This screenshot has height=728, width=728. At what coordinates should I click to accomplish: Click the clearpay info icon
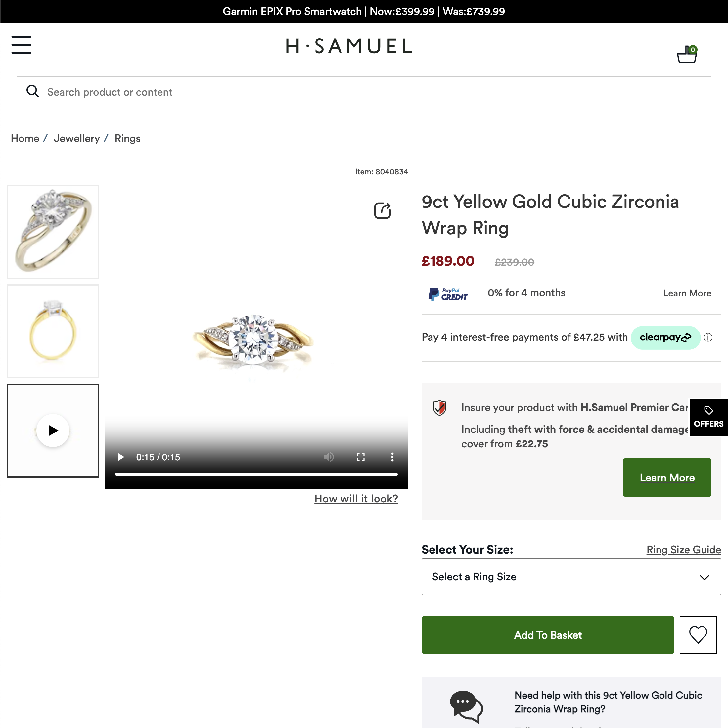pyautogui.click(x=708, y=337)
